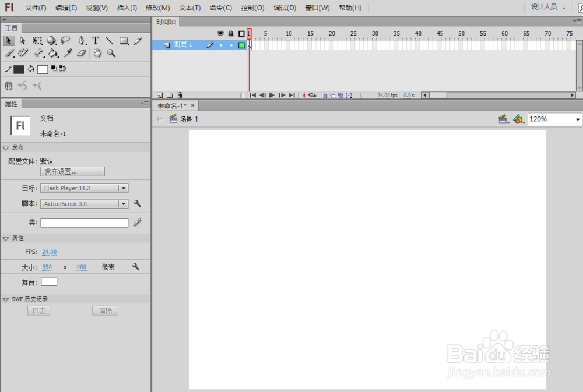Open the 编辑(E) menu

pyautogui.click(x=66, y=8)
